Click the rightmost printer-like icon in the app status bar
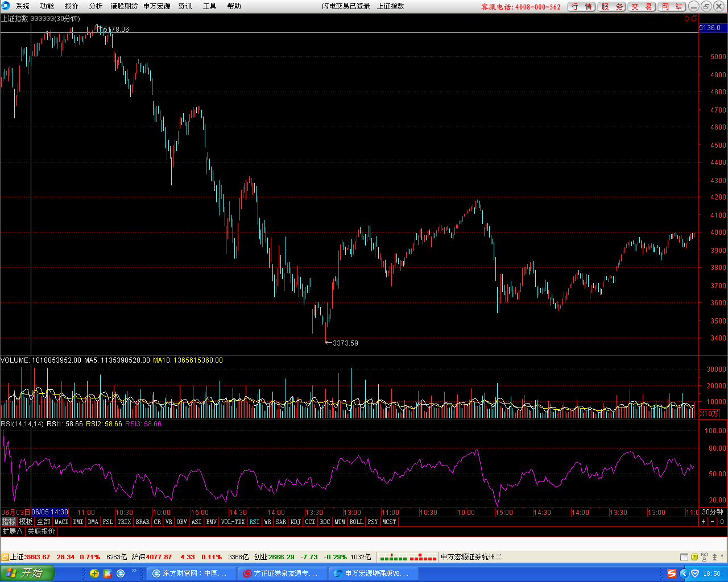 click(x=715, y=558)
